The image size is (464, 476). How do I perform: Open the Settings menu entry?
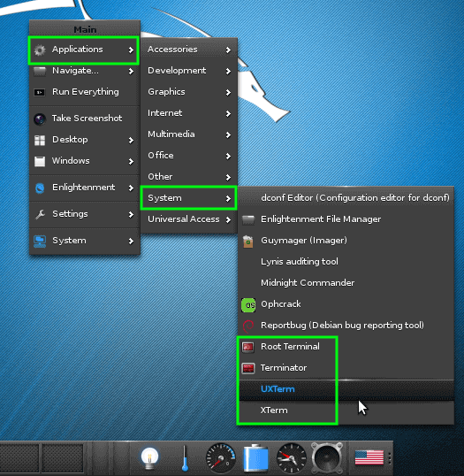pyautogui.click(x=85, y=214)
